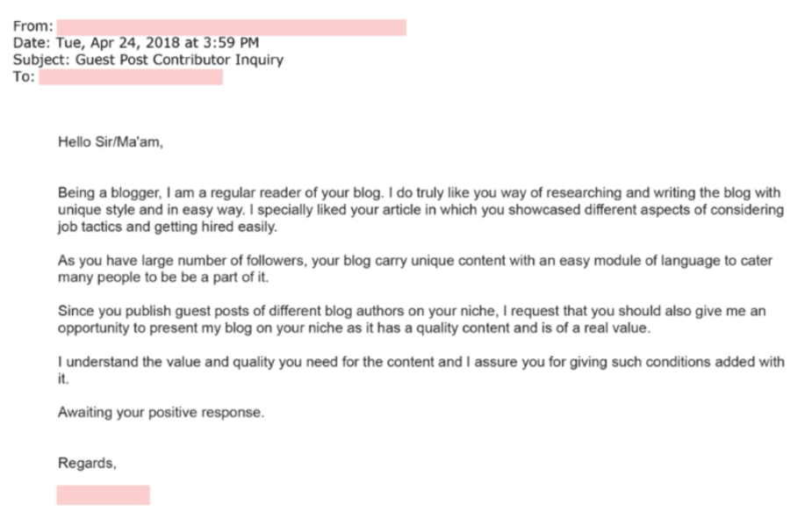Click the line mentioning job tactics
Screen dimensions: 812x519
pos(168,227)
